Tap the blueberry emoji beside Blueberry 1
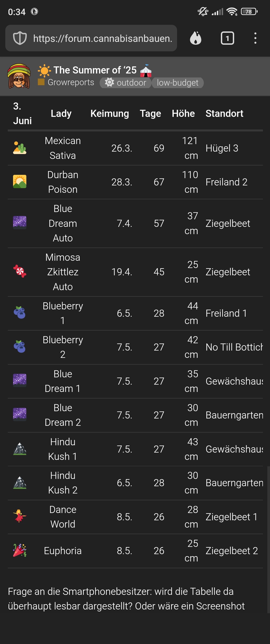This screenshot has width=270, height=644. pyautogui.click(x=20, y=313)
